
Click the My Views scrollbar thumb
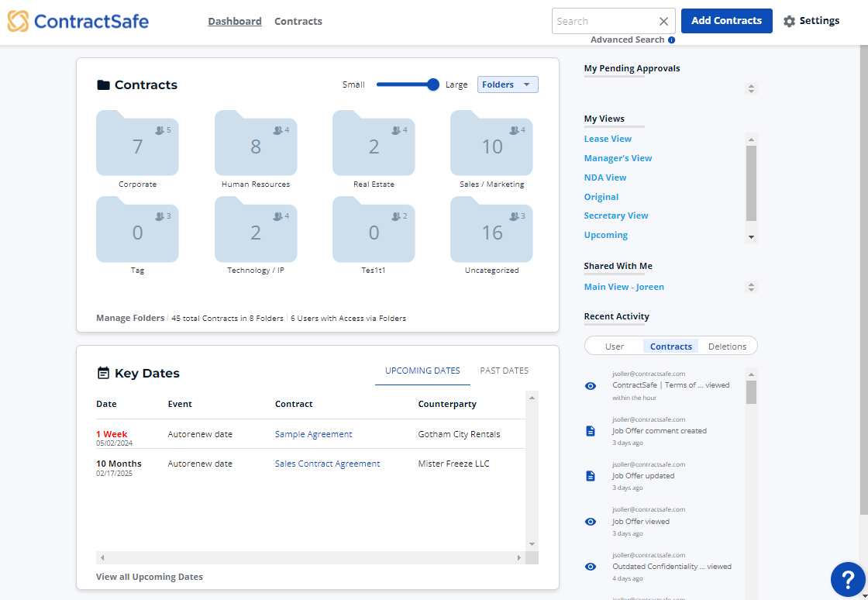click(751, 183)
